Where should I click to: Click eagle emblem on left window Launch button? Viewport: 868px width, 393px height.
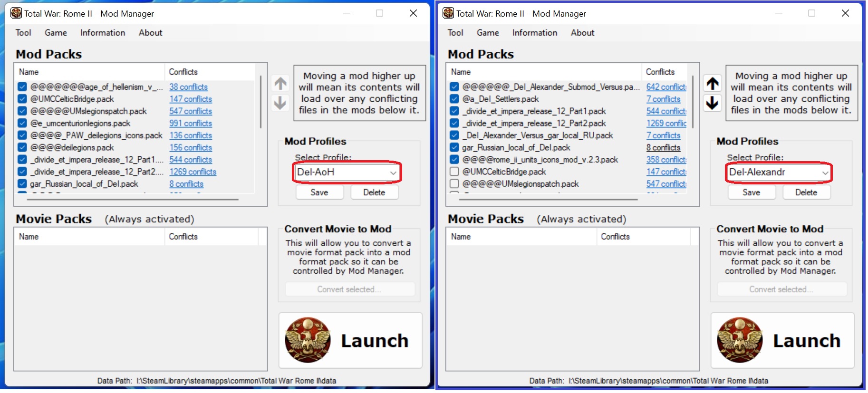308,340
